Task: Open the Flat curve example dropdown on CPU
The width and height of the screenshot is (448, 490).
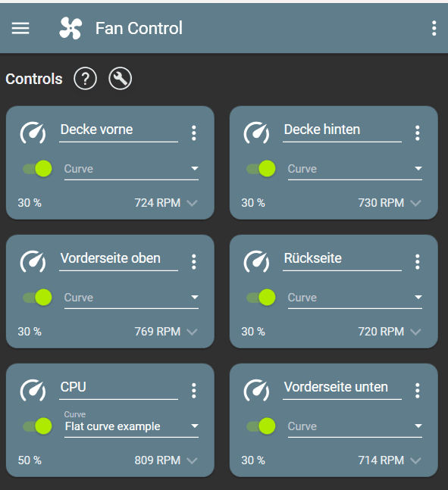Action: [x=131, y=424]
